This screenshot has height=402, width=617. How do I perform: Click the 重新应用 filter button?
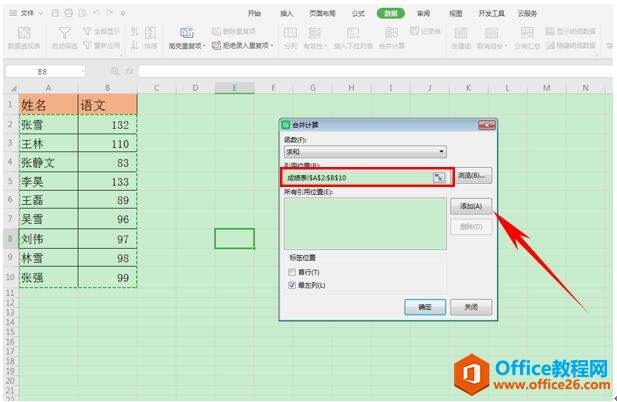pyautogui.click(x=102, y=46)
